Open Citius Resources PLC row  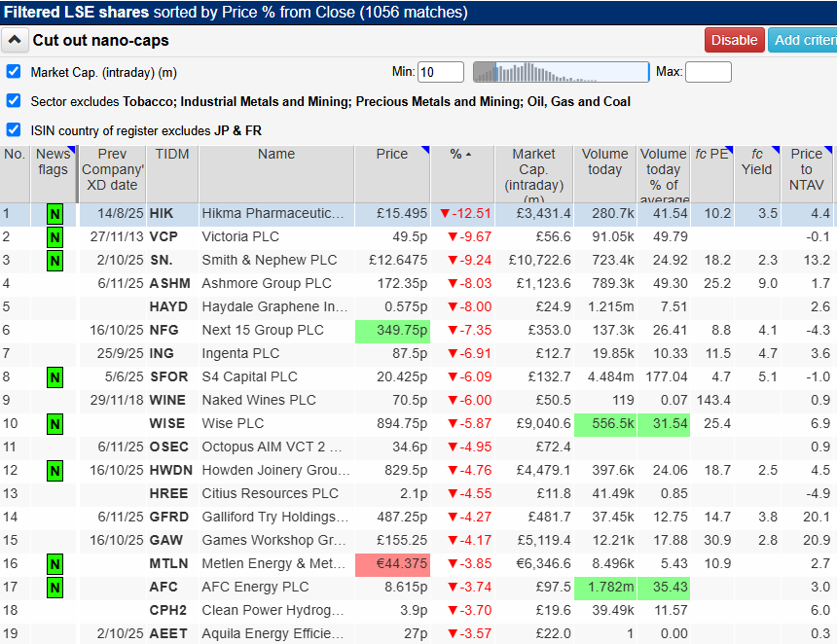point(417,493)
